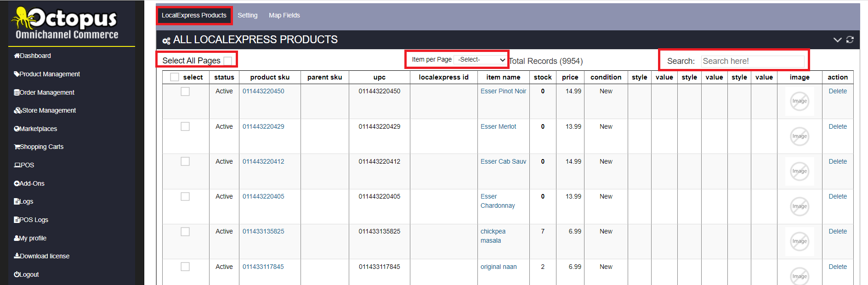Open Product Management in sidebar
This screenshot has width=868, height=285.
(47, 74)
